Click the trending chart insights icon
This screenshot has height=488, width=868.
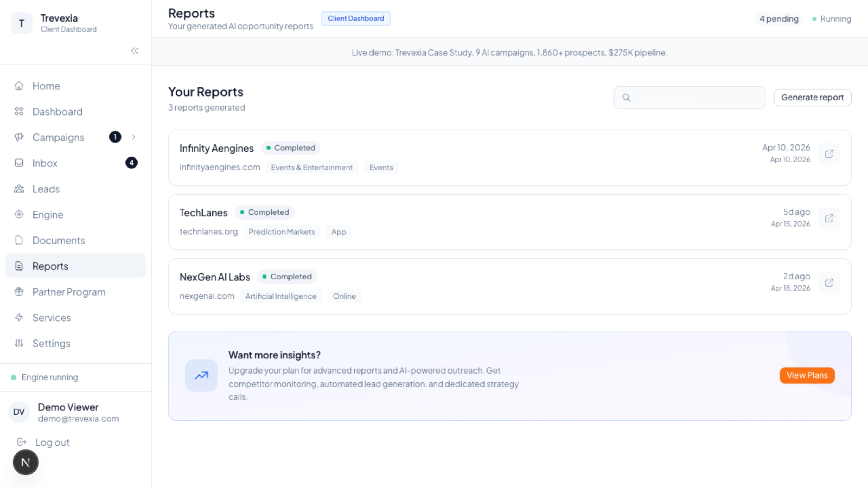(x=201, y=375)
